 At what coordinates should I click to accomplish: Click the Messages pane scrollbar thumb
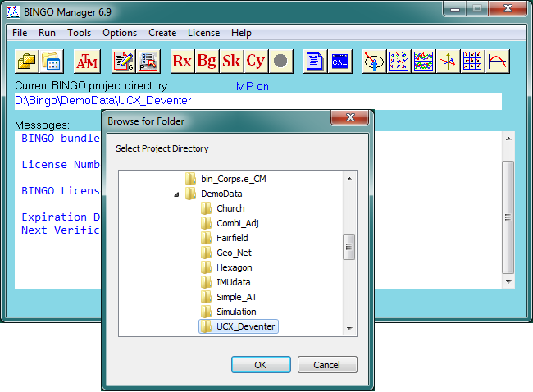tap(508, 217)
